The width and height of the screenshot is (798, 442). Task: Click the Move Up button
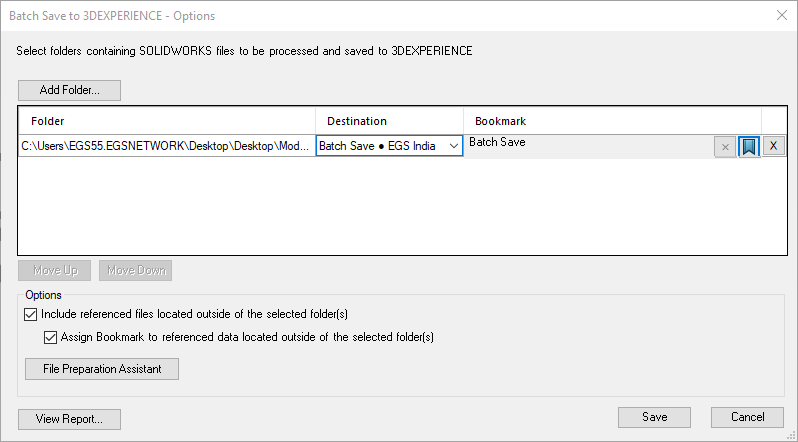tap(55, 271)
